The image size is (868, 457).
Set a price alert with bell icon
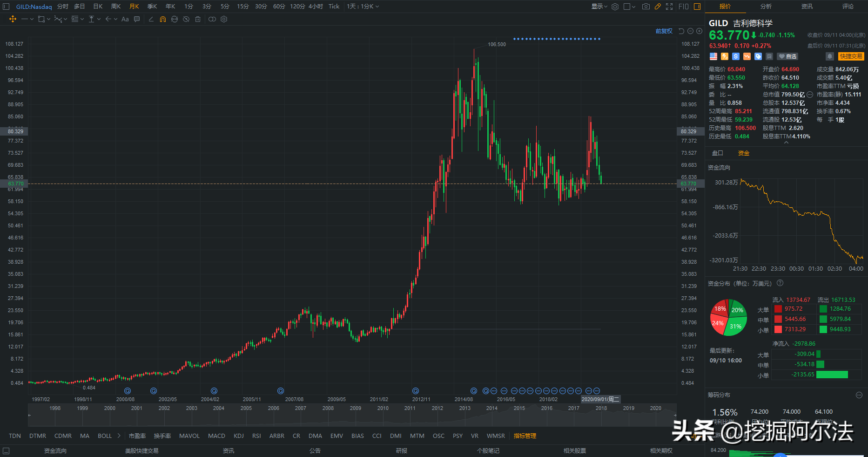(829, 56)
